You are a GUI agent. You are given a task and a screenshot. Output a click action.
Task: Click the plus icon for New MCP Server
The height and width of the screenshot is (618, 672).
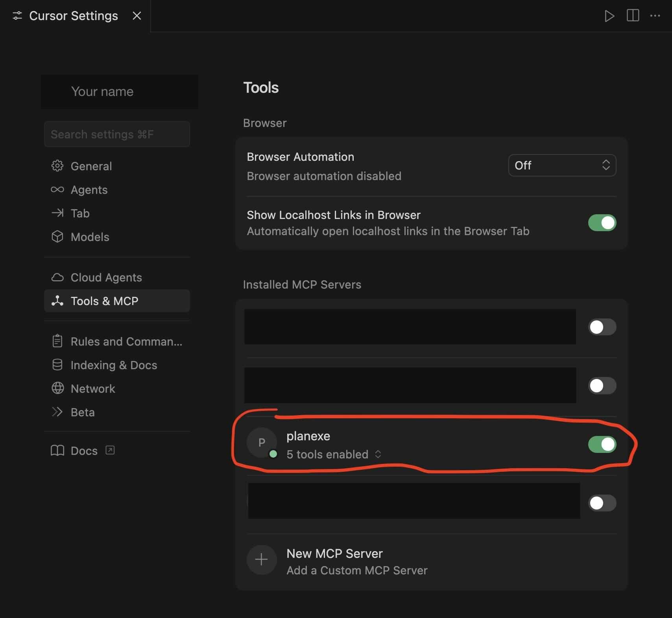coord(262,559)
